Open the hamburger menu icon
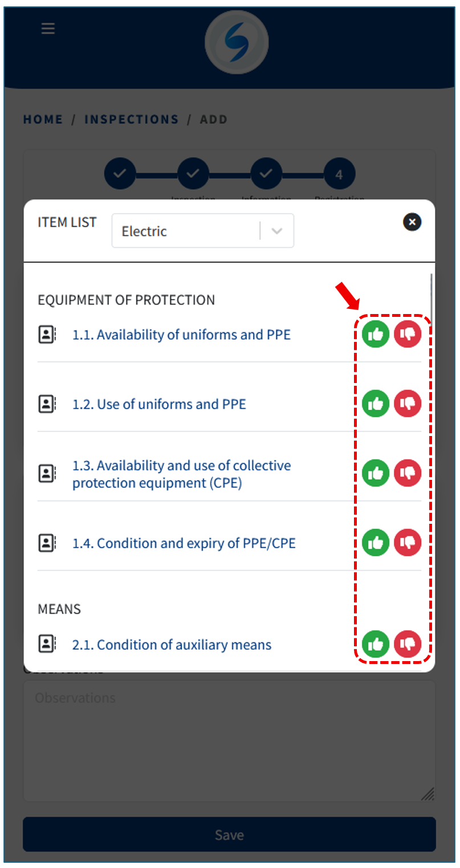Screen dimensions: 460x868 (48, 28)
